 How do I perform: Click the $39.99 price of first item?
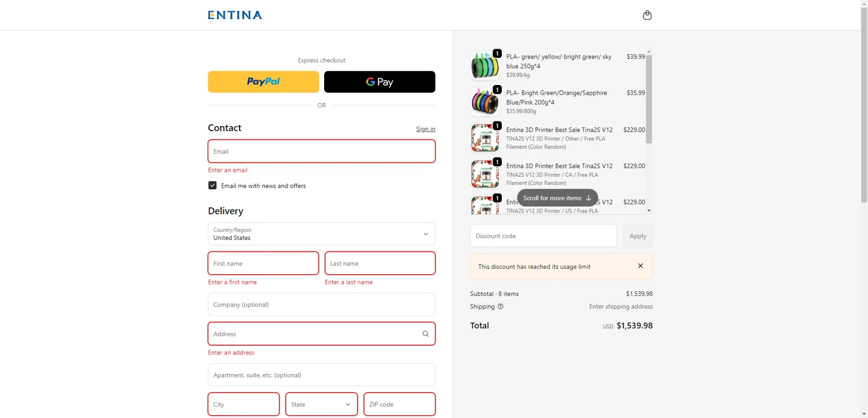[635, 57]
